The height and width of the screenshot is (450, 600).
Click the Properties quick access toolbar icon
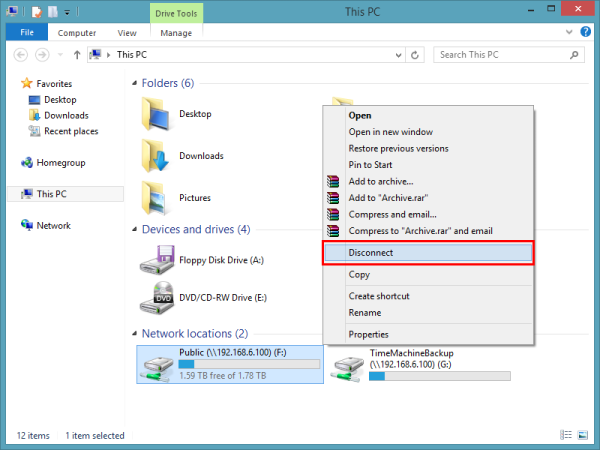point(36,12)
